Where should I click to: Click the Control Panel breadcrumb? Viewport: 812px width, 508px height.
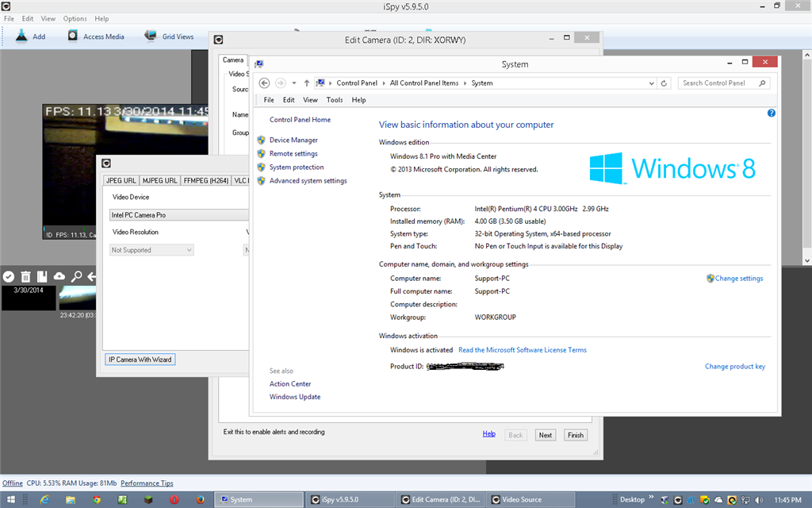357,83
